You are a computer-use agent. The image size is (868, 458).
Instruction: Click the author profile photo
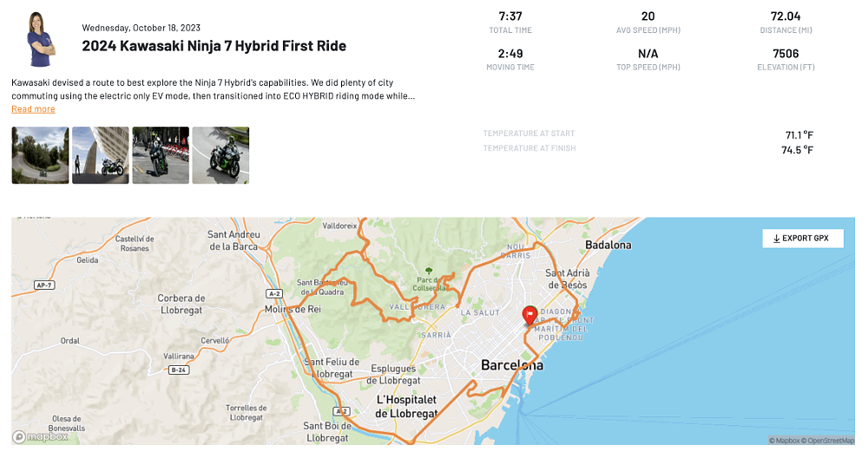tap(42, 39)
